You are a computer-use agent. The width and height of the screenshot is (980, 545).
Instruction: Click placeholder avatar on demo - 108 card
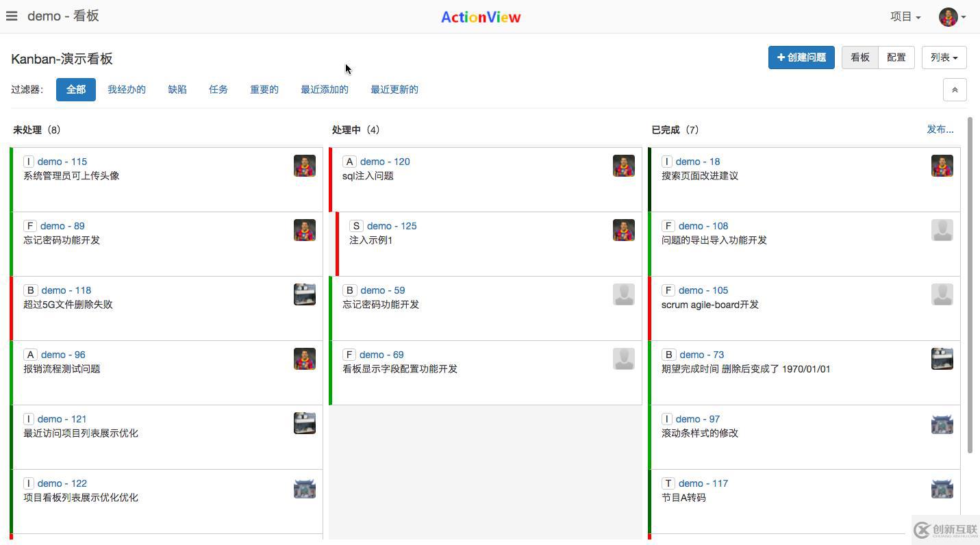coord(942,230)
